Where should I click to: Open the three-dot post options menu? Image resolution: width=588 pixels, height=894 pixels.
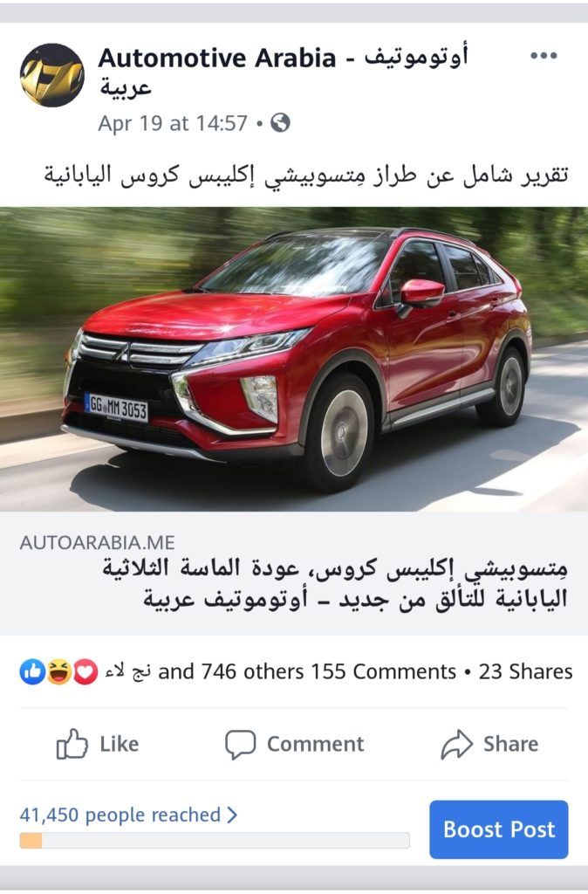[x=543, y=56]
